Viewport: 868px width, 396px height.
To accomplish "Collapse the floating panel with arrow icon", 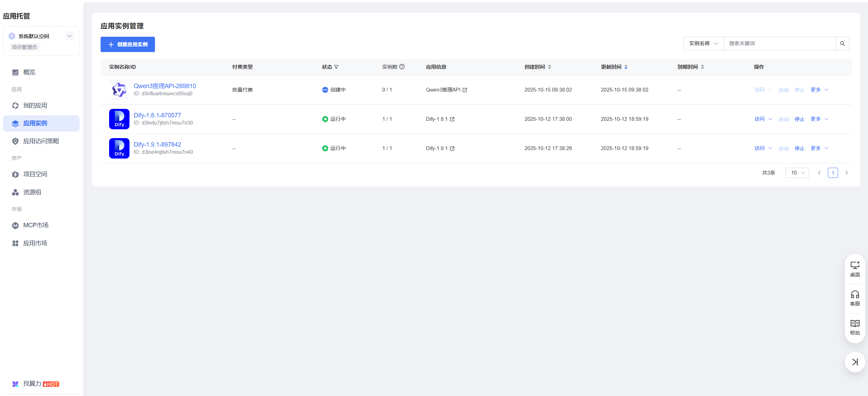I will [855, 362].
